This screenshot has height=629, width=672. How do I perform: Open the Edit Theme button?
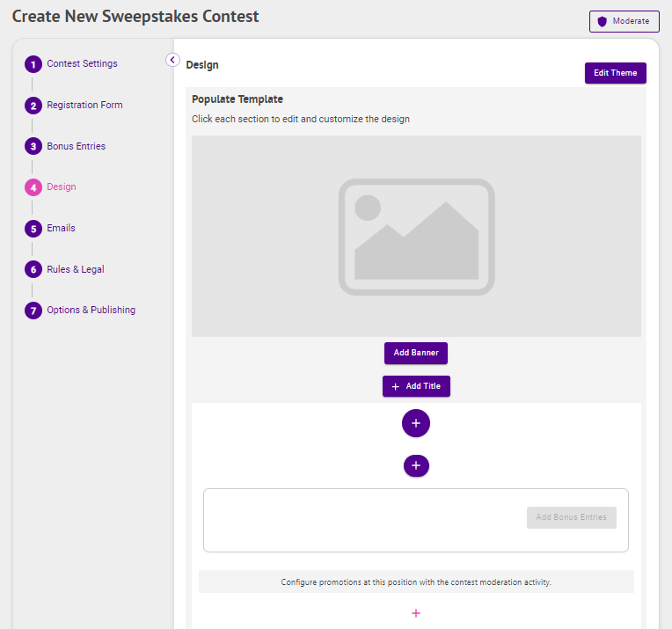(x=616, y=73)
